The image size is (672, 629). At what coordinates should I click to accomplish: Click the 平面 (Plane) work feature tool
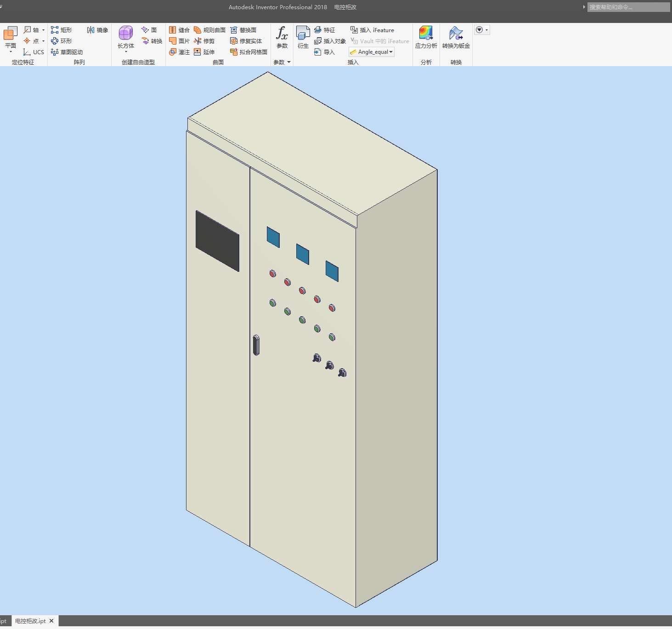pos(11,37)
